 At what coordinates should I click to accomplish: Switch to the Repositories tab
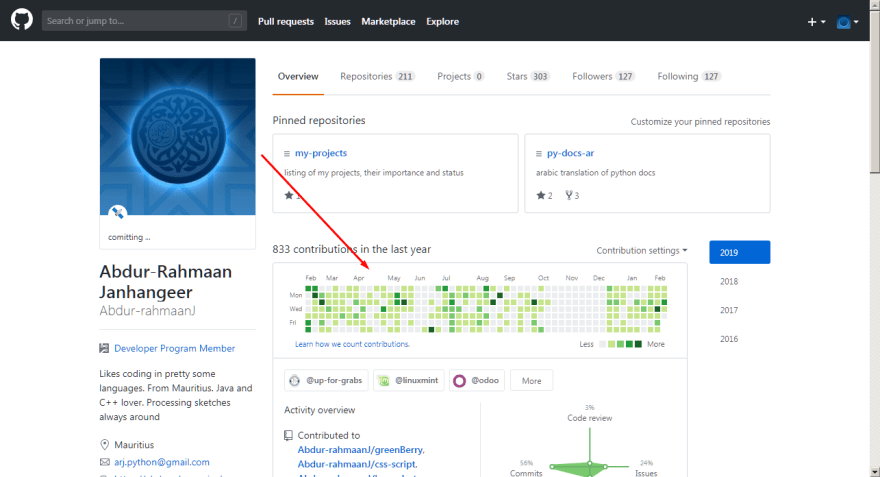377,76
